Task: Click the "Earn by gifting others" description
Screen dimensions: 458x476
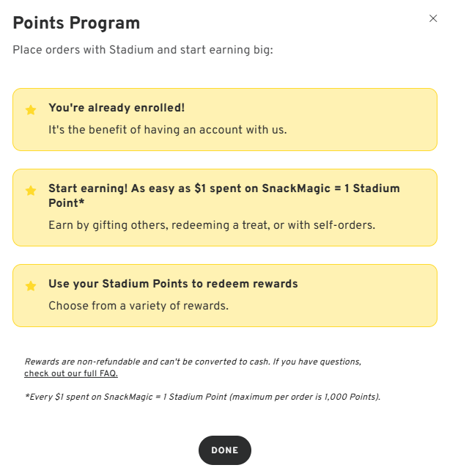Action: pyautogui.click(x=211, y=225)
